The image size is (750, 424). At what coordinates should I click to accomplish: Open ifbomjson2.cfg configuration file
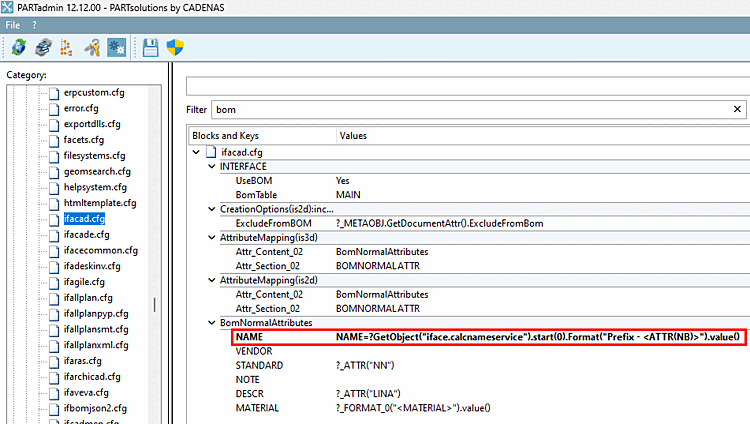pos(95,408)
